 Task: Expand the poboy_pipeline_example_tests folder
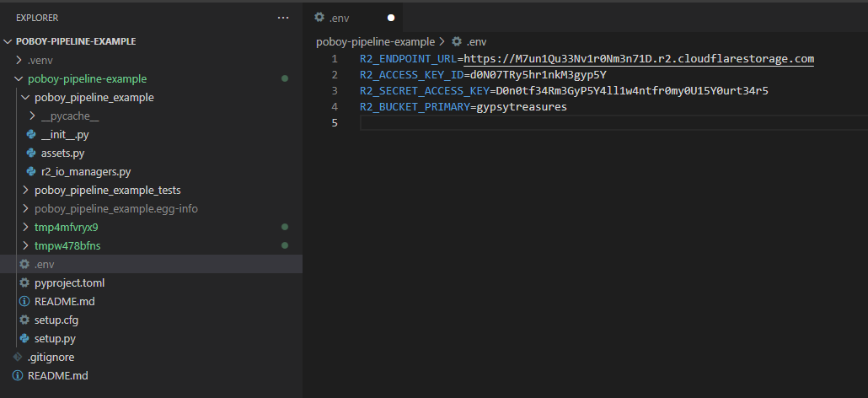pos(25,190)
